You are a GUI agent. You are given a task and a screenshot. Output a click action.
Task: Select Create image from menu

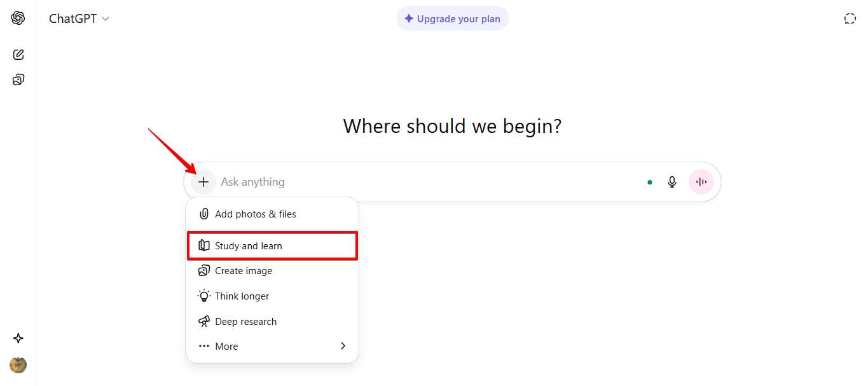(244, 271)
